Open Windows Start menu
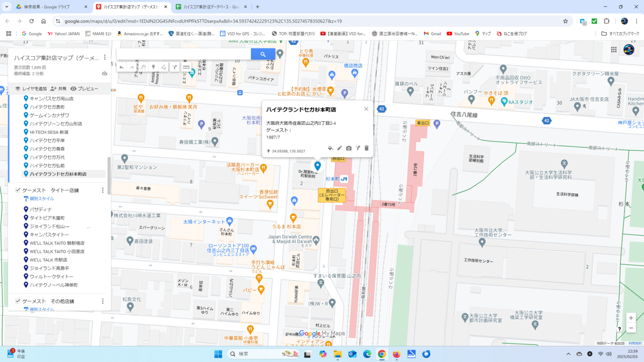Image resolution: width=644 pixels, height=362 pixels. 218,354
